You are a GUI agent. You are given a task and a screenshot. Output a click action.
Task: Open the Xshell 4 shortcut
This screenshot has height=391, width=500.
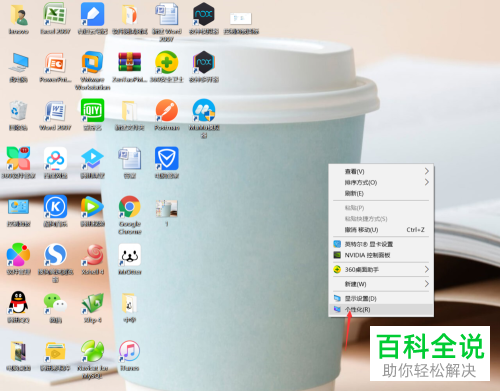tap(92, 255)
